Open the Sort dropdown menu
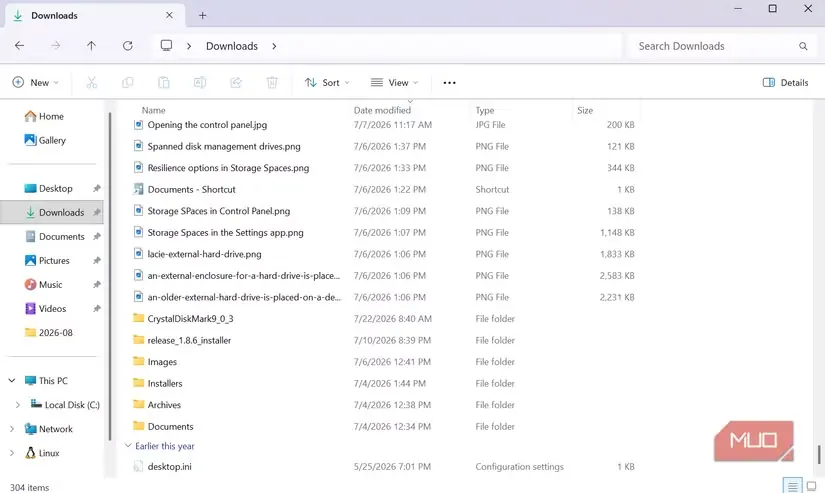 (x=327, y=83)
